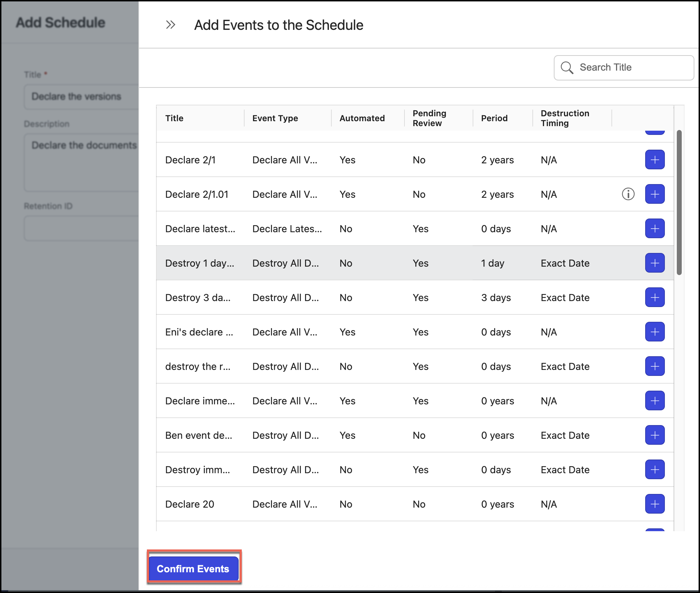Sort by Title column header
This screenshot has height=593, width=700.
174,118
